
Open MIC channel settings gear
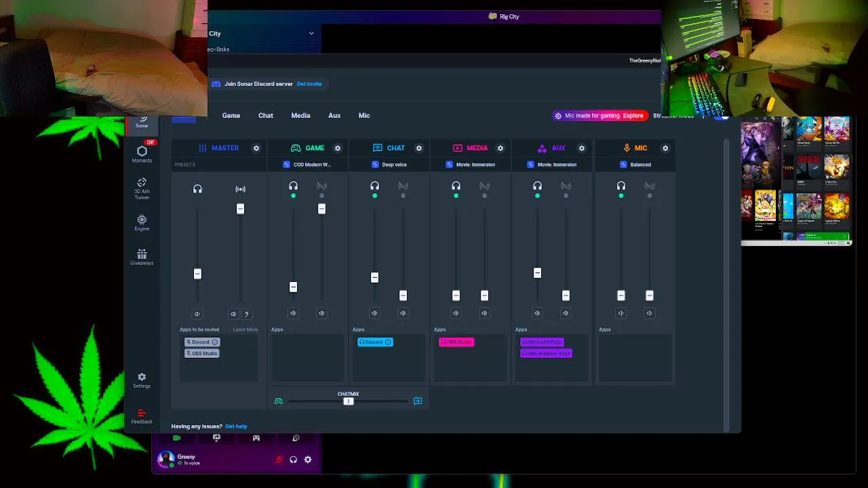coord(665,148)
